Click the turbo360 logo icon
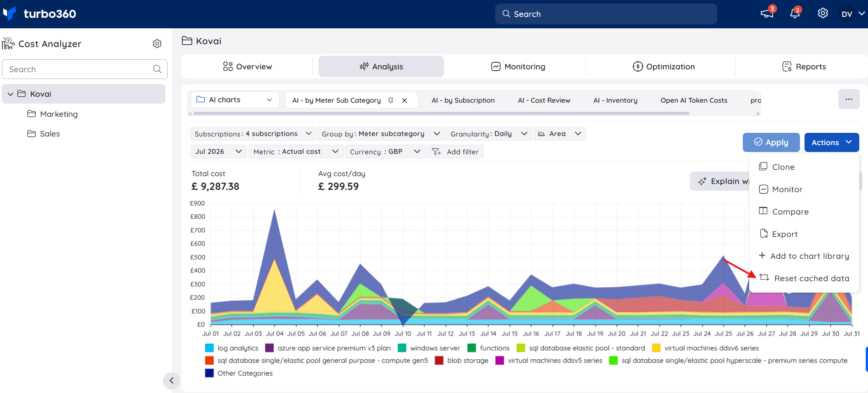Image resolution: width=868 pixels, height=393 pixels. [x=10, y=14]
